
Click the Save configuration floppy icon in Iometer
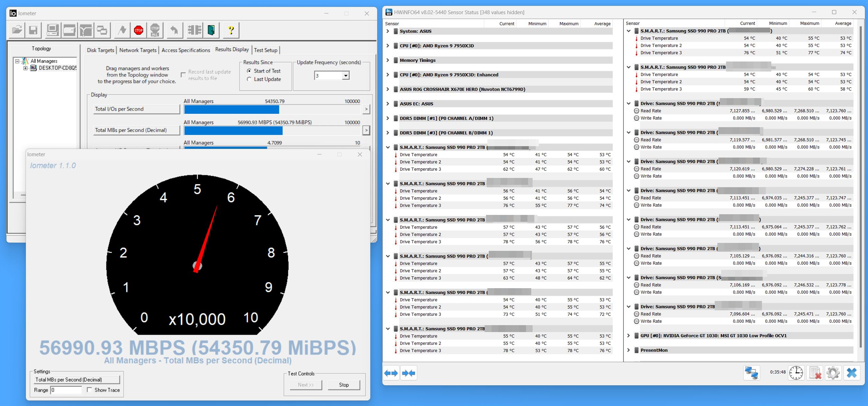[33, 30]
